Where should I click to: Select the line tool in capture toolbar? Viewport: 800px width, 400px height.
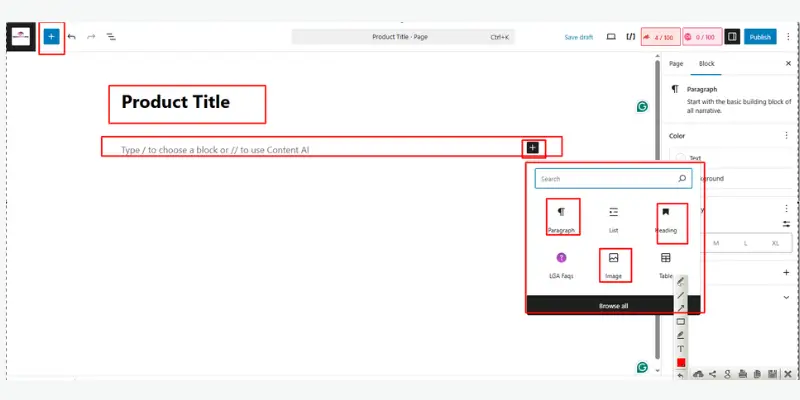(x=681, y=295)
